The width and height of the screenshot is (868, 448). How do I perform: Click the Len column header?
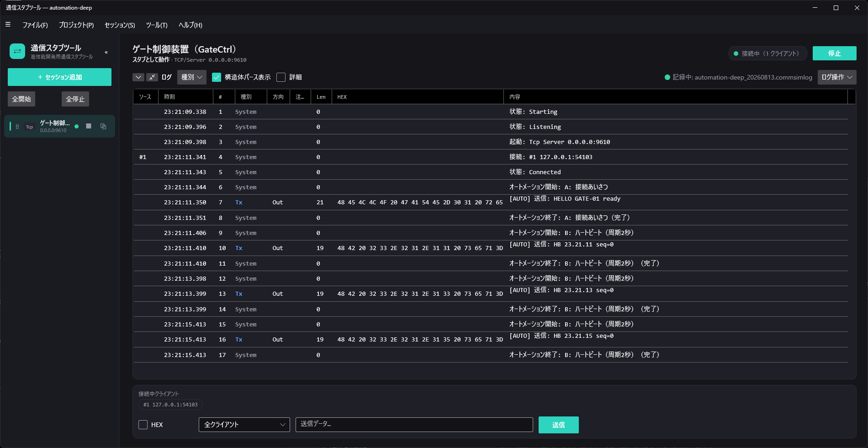[x=321, y=97]
